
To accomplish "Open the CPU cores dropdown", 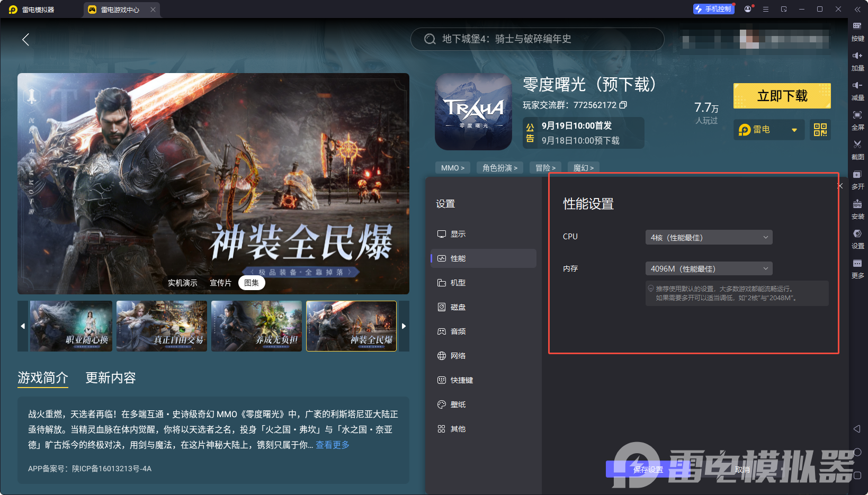I will click(x=708, y=237).
